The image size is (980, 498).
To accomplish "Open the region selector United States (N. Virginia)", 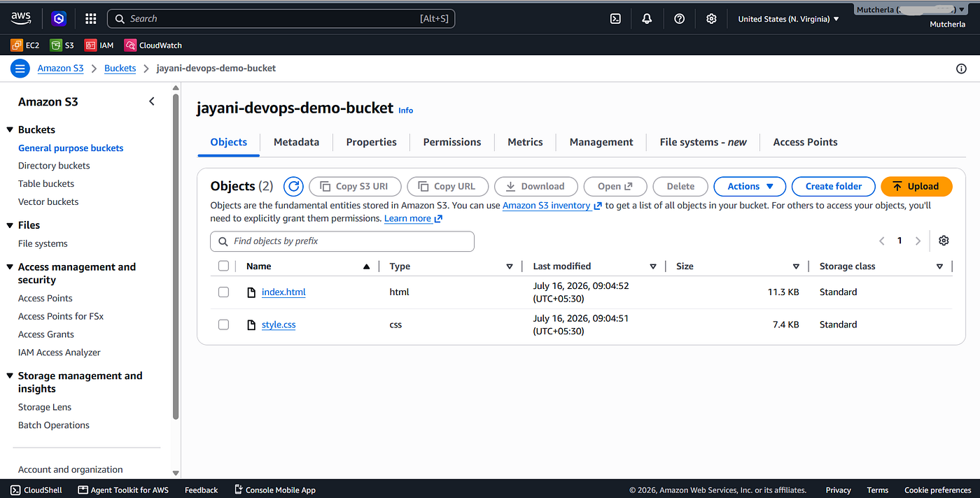I will coord(789,19).
